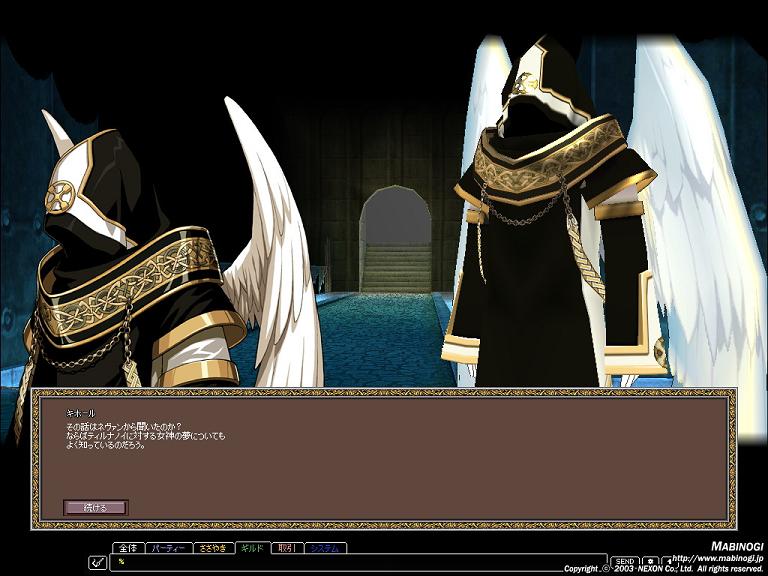768x576 pixels.
Task: Open the システム system tab
Action: 325,548
